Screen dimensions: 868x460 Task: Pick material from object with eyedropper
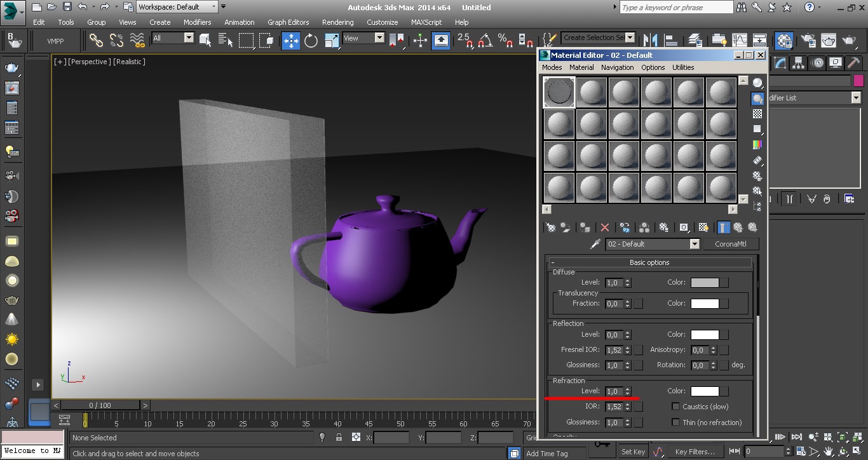(595, 244)
